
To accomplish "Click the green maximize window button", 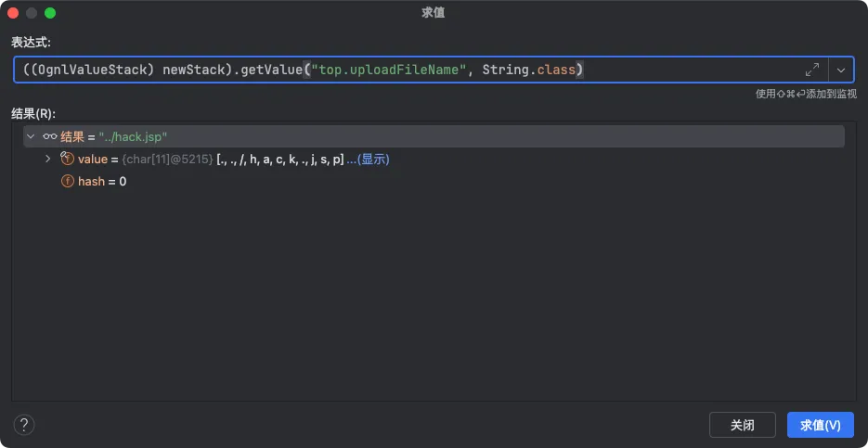I will pos(50,13).
